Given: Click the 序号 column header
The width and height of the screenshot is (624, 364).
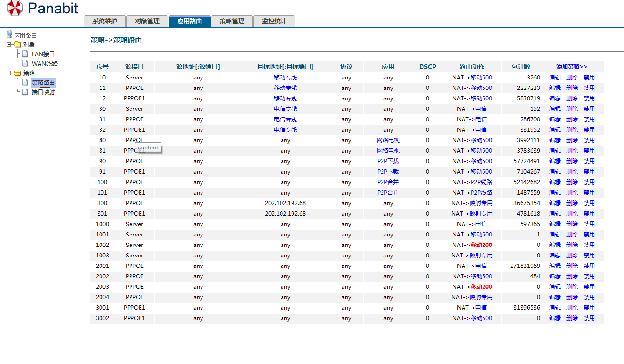Looking at the screenshot, I should (102, 67).
